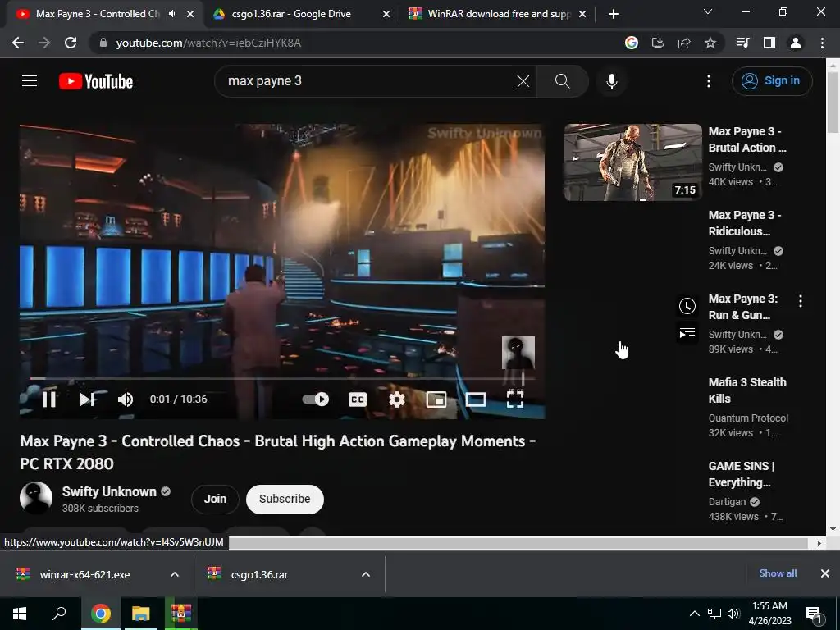Install app via address bar icon
The height and width of the screenshot is (630, 840).
(x=657, y=43)
